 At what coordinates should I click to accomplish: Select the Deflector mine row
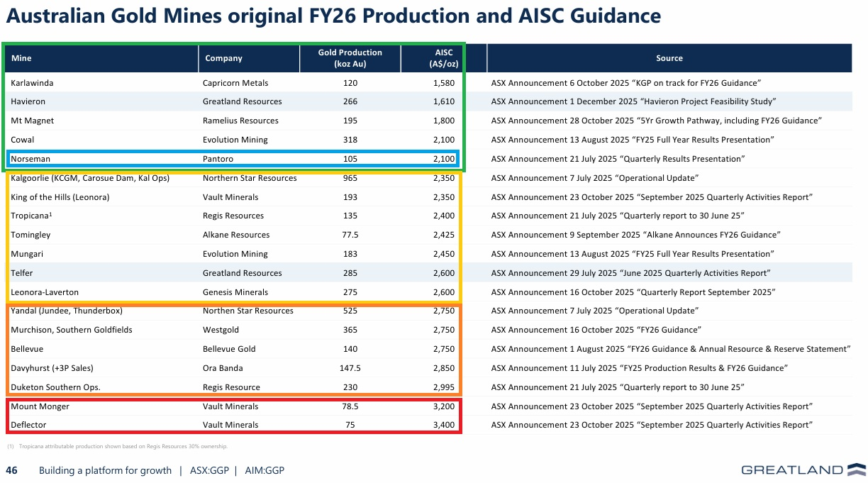pos(234,425)
